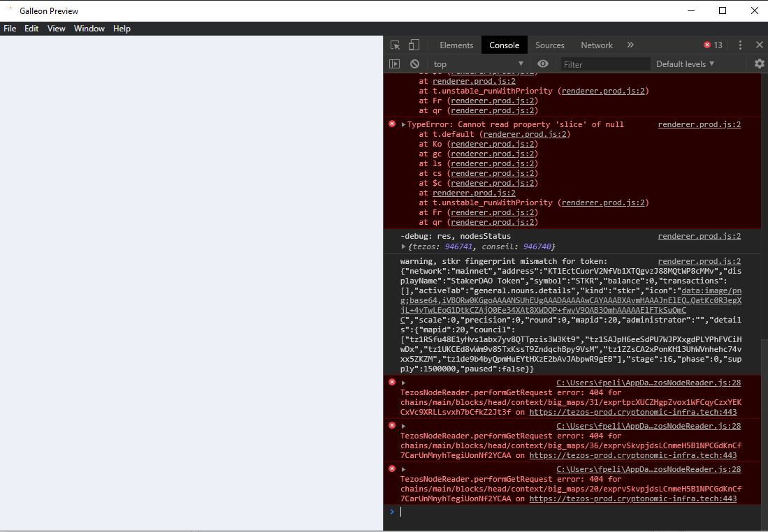
Task: Activate the inspect element picker icon
Action: click(x=396, y=45)
